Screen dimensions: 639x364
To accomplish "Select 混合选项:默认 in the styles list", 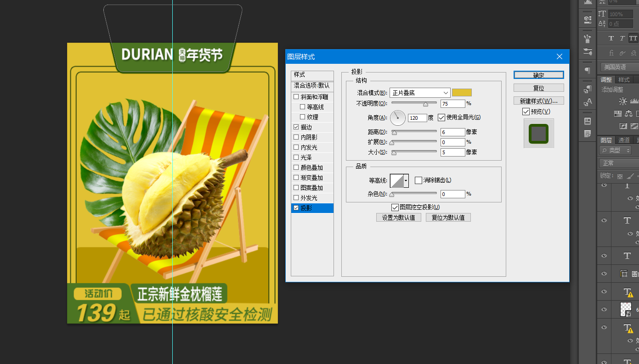I will click(x=312, y=86).
